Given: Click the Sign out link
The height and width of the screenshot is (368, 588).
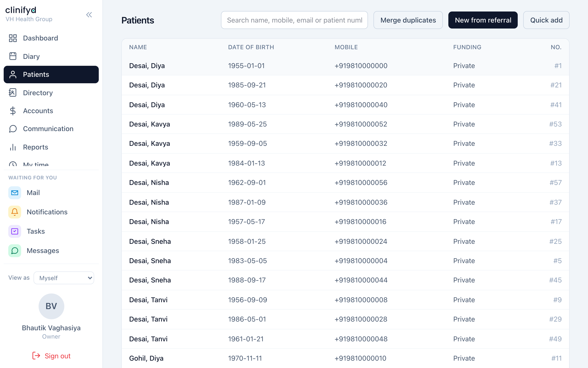Looking at the screenshot, I should (x=51, y=356).
